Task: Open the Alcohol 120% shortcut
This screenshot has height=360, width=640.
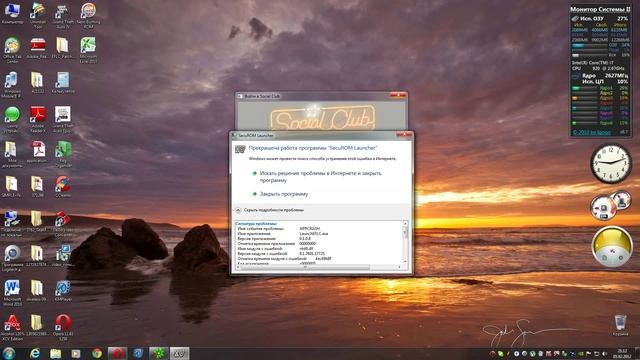Action: click(12, 327)
